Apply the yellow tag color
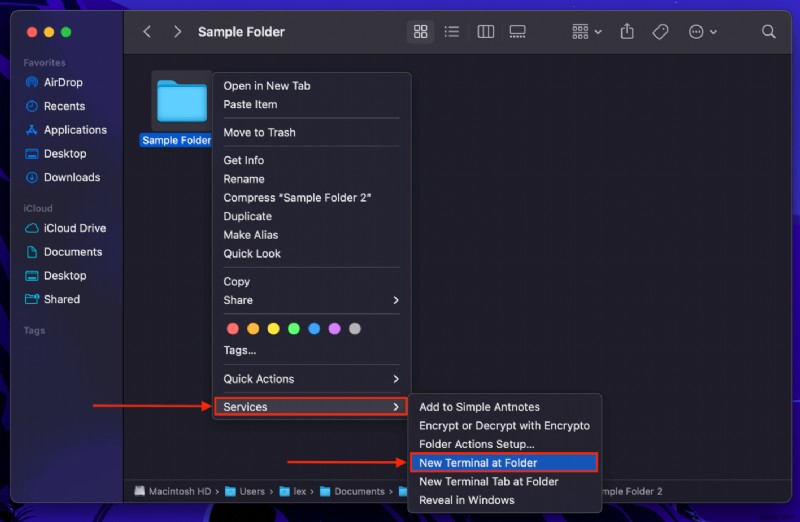 [x=273, y=329]
